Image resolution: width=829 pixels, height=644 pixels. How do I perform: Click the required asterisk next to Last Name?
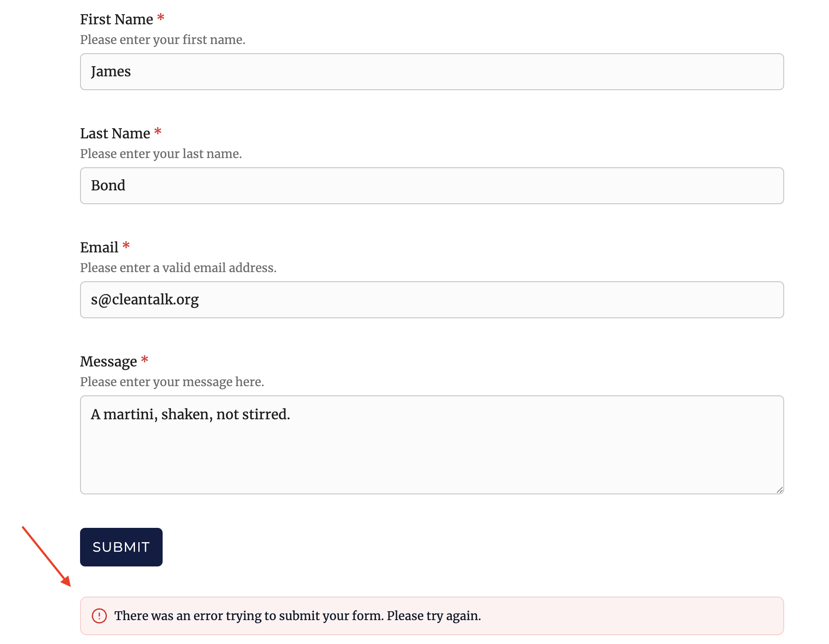(x=158, y=132)
